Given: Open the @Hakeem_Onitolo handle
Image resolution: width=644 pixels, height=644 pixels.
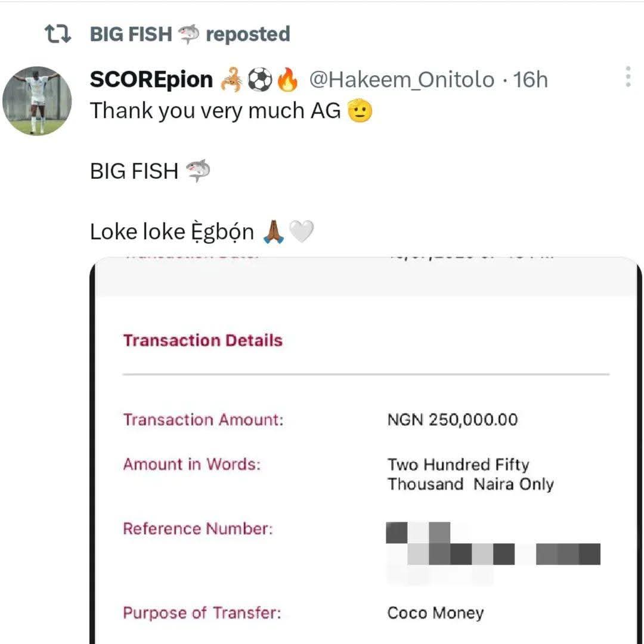Looking at the screenshot, I should (x=401, y=80).
